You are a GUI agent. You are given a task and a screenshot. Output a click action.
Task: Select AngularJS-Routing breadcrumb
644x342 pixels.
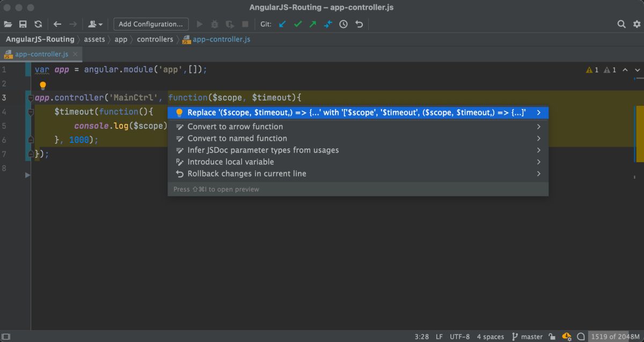(40, 39)
